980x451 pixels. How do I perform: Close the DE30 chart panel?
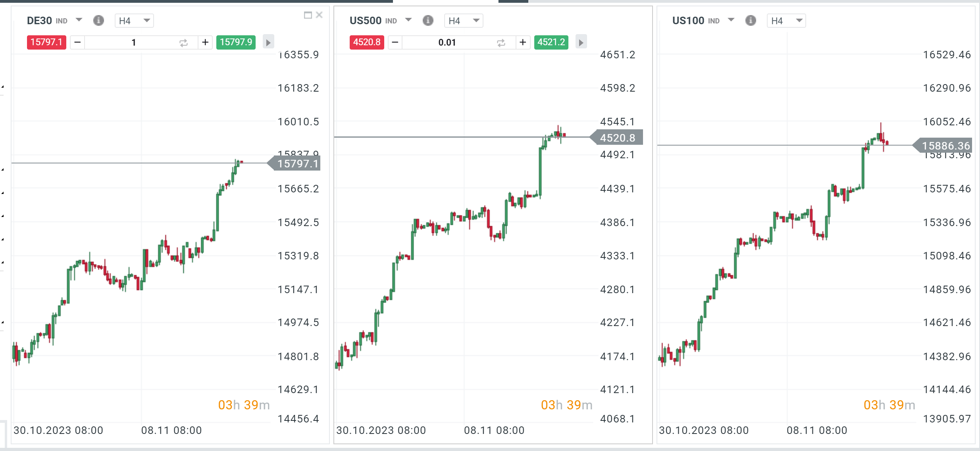319,15
